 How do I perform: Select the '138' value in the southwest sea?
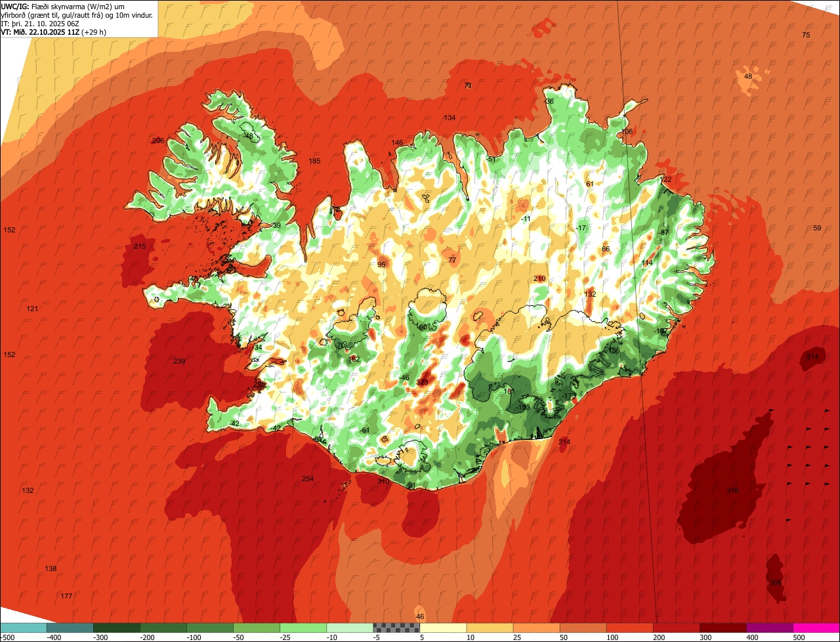(51, 568)
